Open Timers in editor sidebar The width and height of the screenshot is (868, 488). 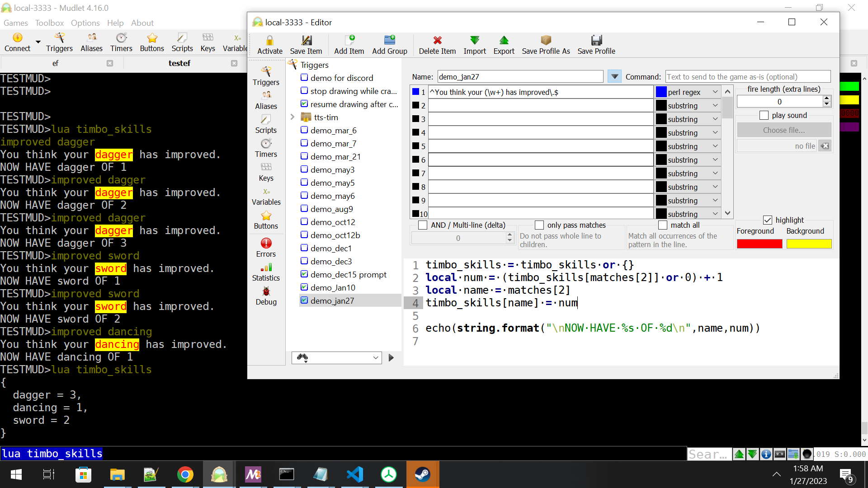point(266,148)
